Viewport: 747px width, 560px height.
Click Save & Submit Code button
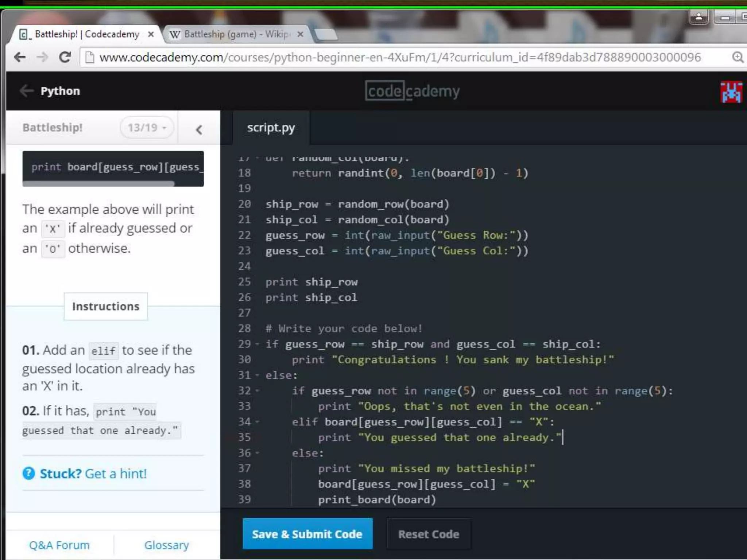click(307, 534)
